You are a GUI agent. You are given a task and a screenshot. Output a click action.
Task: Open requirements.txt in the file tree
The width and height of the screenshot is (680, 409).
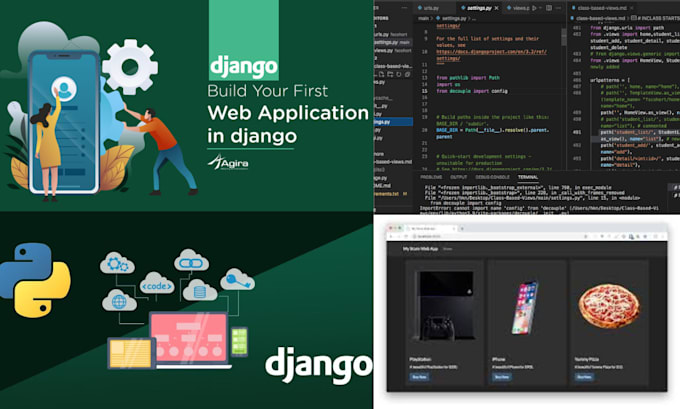391,194
